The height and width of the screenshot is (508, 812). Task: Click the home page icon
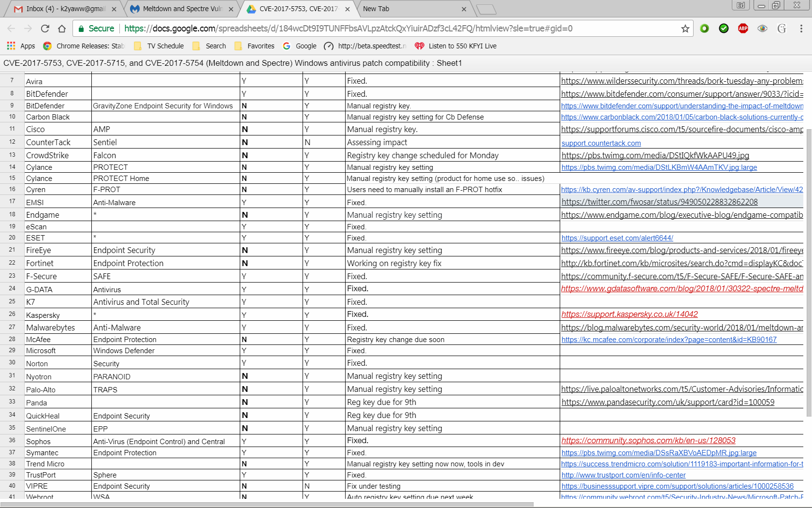click(x=62, y=29)
